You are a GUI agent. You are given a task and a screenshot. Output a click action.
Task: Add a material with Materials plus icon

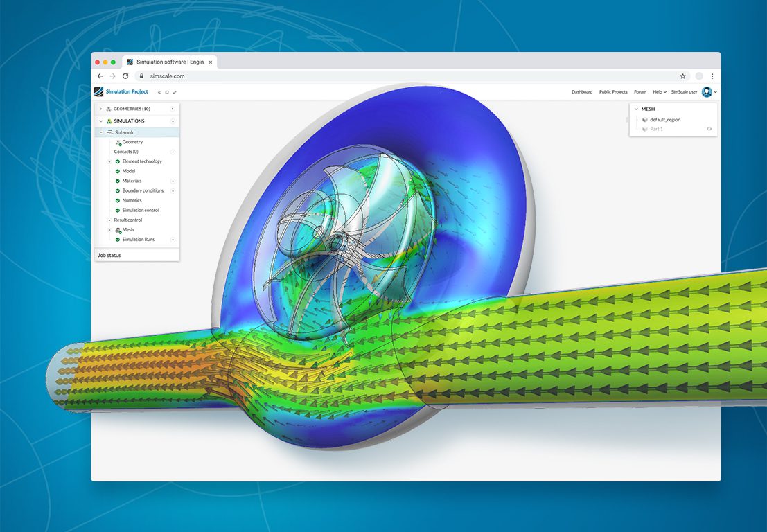pyautogui.click(x=173, y=181)
